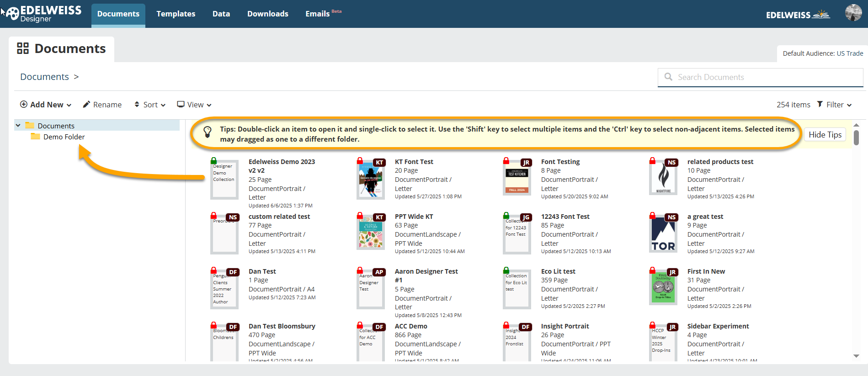Click the JR badge on Font Testing

[526, 162]
